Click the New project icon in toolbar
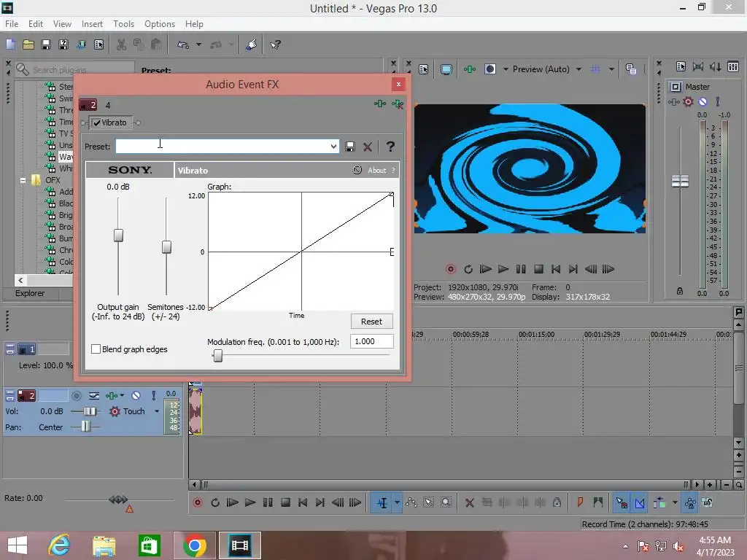 [x=10, y=44]
